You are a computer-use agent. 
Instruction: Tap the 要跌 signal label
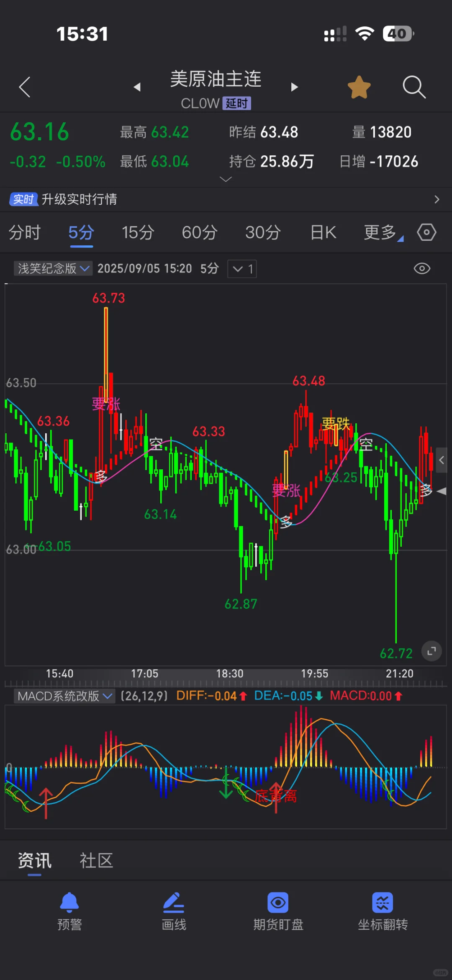[336, 423]
